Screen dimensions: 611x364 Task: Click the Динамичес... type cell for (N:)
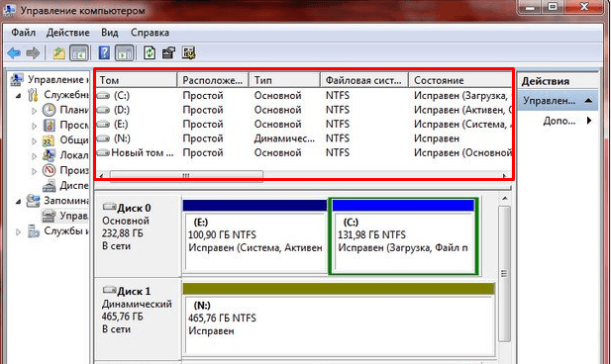[x=284, y=138]
